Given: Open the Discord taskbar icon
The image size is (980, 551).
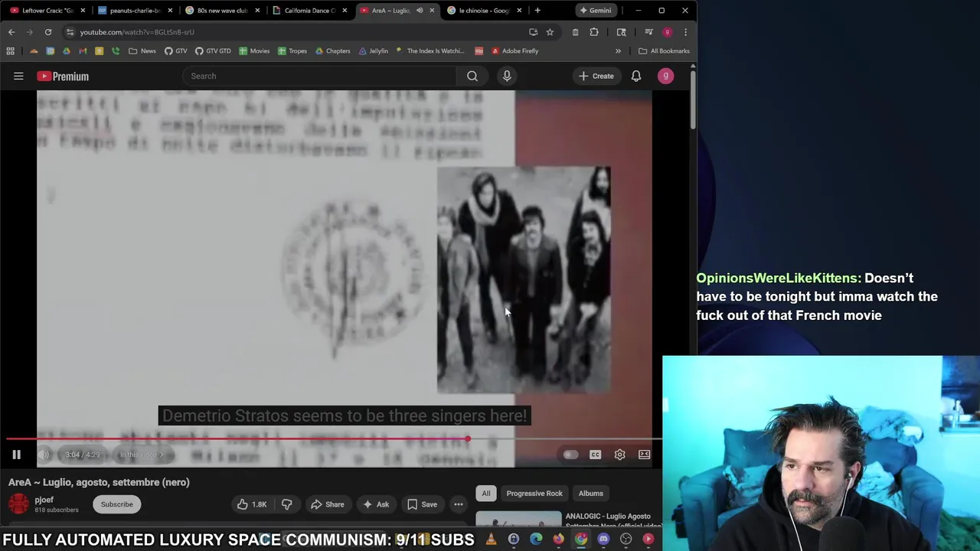Looking at the screenshot, I should pos(603,540).
